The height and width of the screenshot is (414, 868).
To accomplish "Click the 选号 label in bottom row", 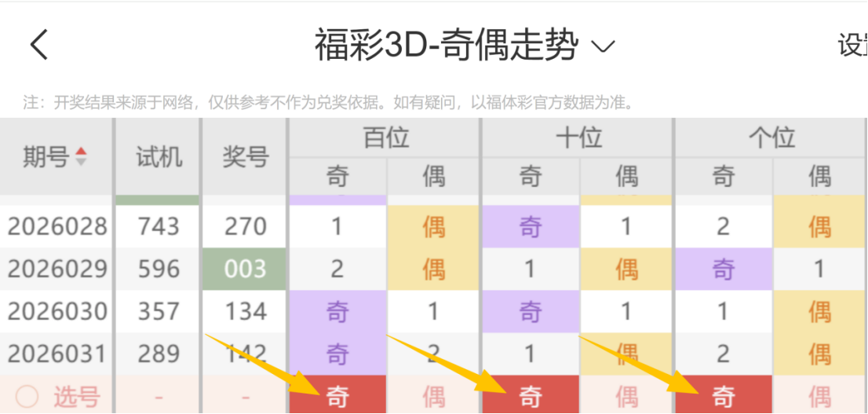I will [77, 396].
